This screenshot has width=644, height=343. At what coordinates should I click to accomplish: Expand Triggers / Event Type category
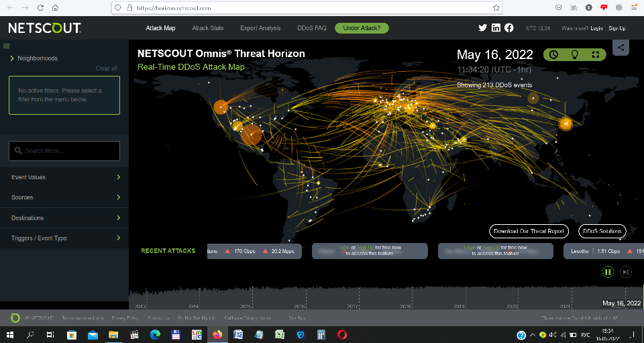(64, 238)
